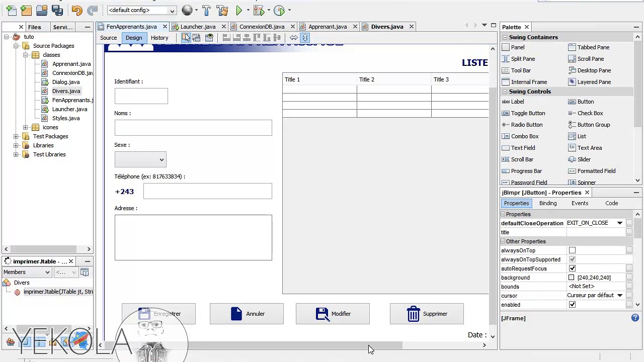The width and height of the screenshot is (644, 362).
Task: Switch to the Files panel tab
Action: tap(34, 27)
